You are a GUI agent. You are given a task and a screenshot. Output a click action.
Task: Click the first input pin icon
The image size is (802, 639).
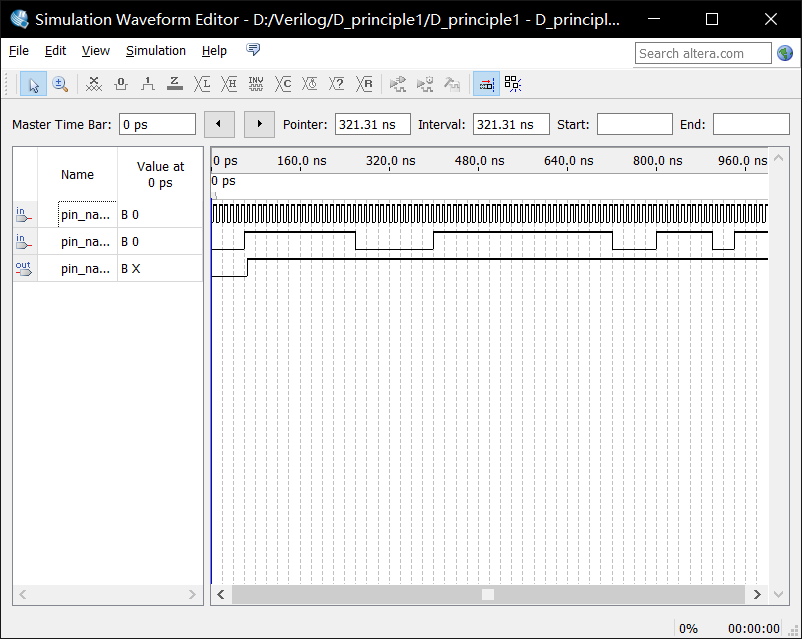point(24,215)
